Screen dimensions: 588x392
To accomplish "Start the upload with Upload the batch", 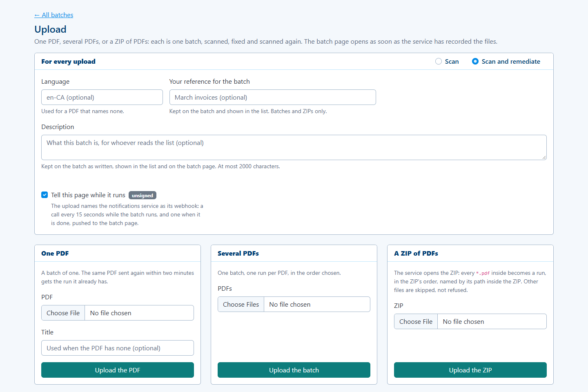I will (294, 370).
